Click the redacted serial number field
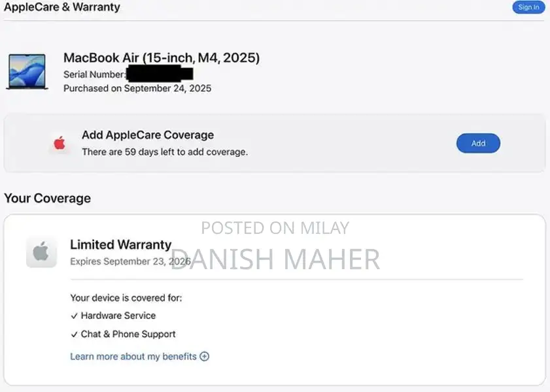Viewport: 550px width, 392px height. click(x=160, y=74)
